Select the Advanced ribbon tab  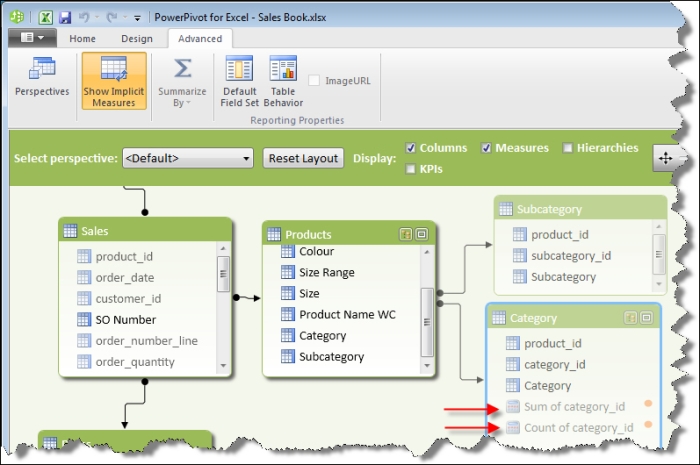click(200, 39)
